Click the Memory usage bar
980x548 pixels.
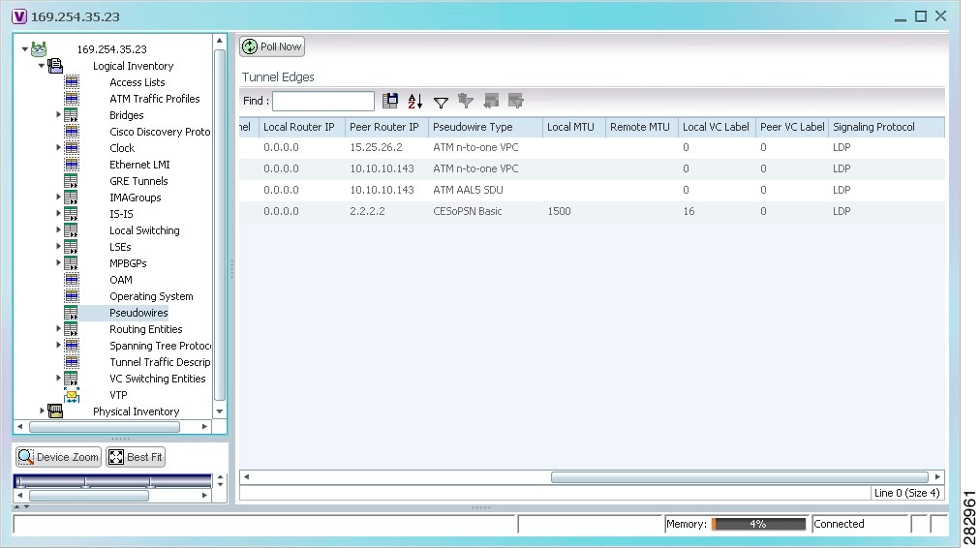click(759, 524)
